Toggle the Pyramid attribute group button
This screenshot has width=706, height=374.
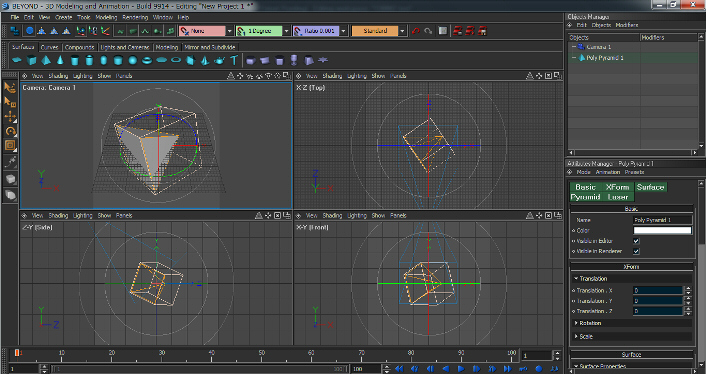coord(585,197)
